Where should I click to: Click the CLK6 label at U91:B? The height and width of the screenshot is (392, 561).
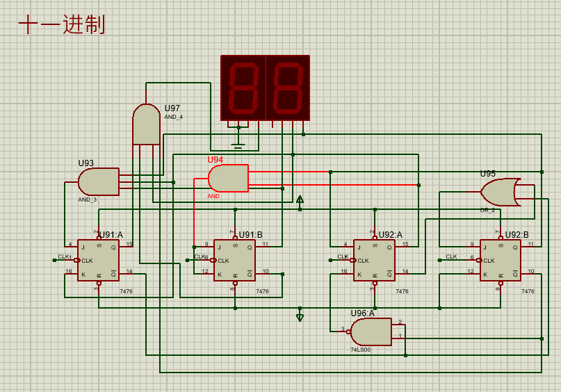[x=201, y=256]
